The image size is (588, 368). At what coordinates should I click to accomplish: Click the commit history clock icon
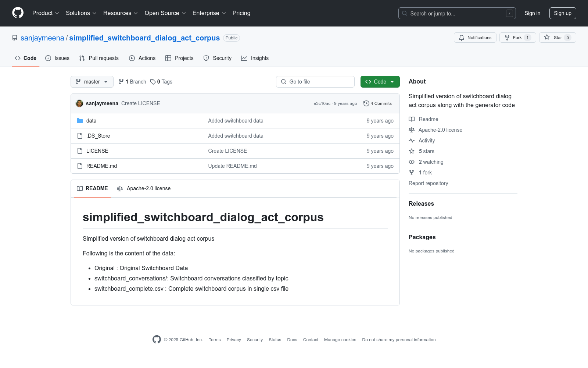[366, 103]
